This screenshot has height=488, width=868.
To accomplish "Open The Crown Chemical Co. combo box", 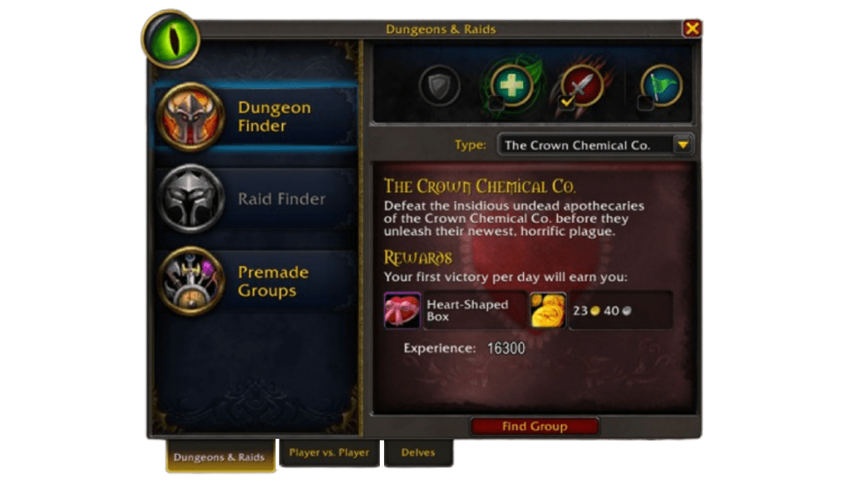I will (595, 145).
